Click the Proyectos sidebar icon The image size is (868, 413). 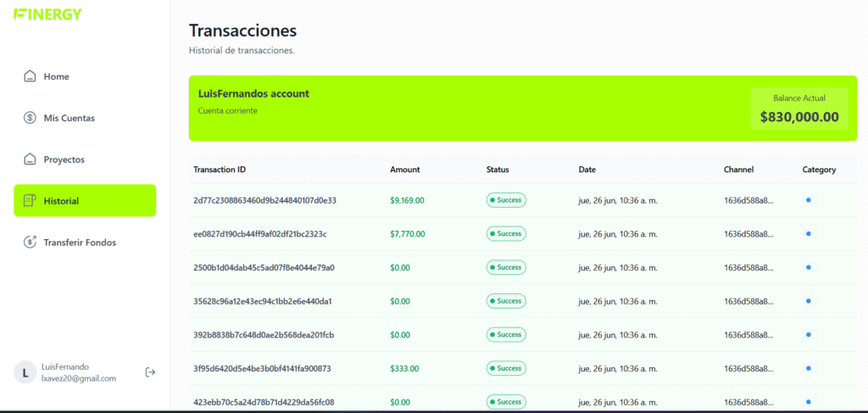pos(31,159)
